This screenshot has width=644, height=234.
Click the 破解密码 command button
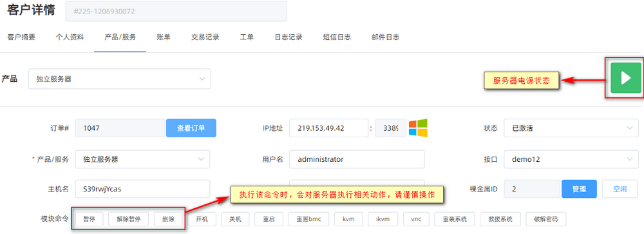tap(546, 219)
